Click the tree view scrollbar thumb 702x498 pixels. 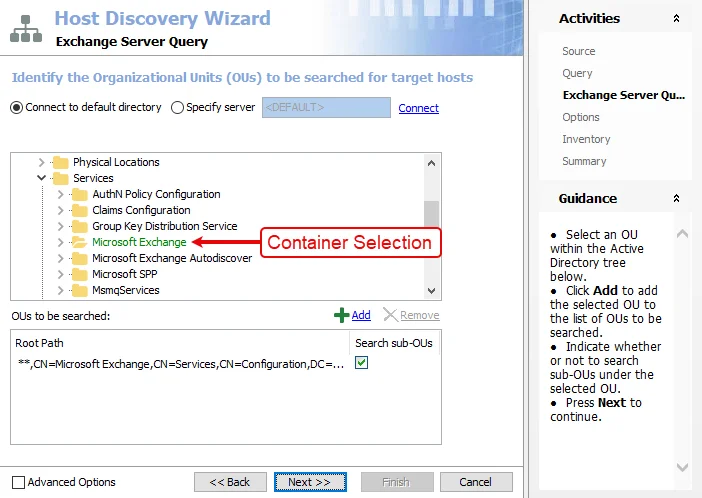point(432,214)
